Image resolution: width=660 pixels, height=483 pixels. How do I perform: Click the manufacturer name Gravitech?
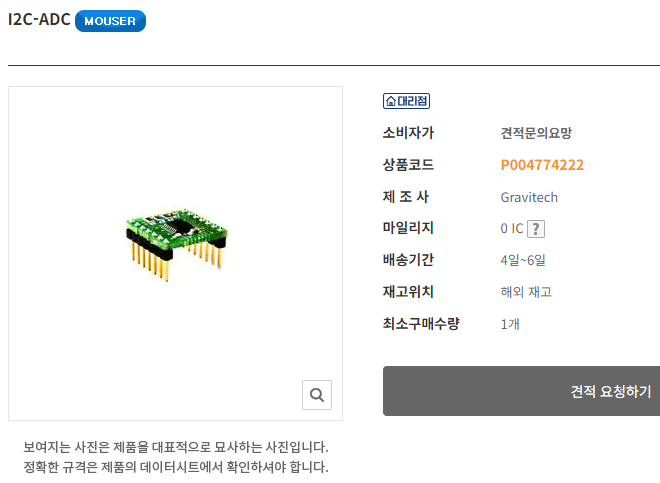(529, 197)
